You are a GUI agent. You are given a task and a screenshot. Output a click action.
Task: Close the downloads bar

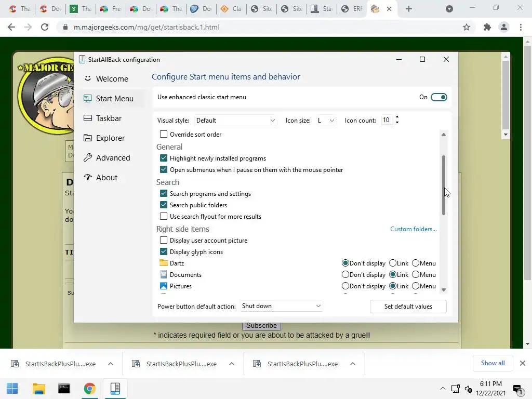coord(523,363)
